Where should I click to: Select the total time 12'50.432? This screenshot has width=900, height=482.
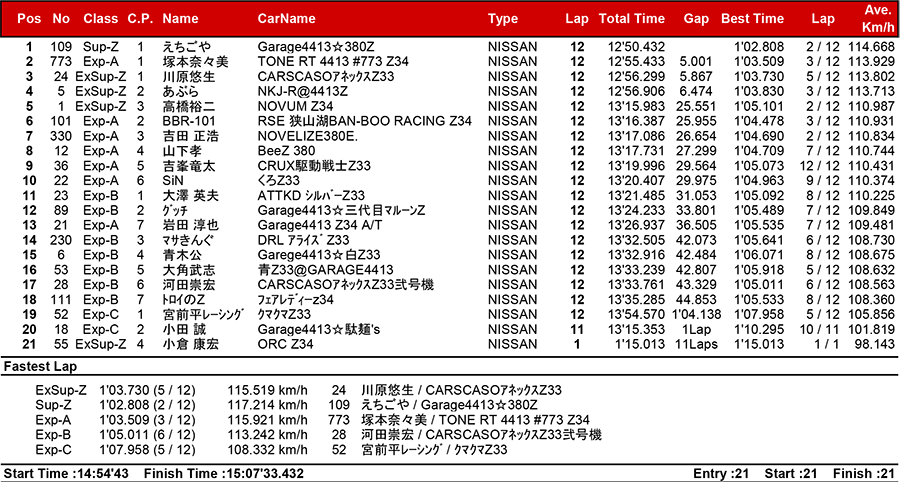click(x=637, y=47)
